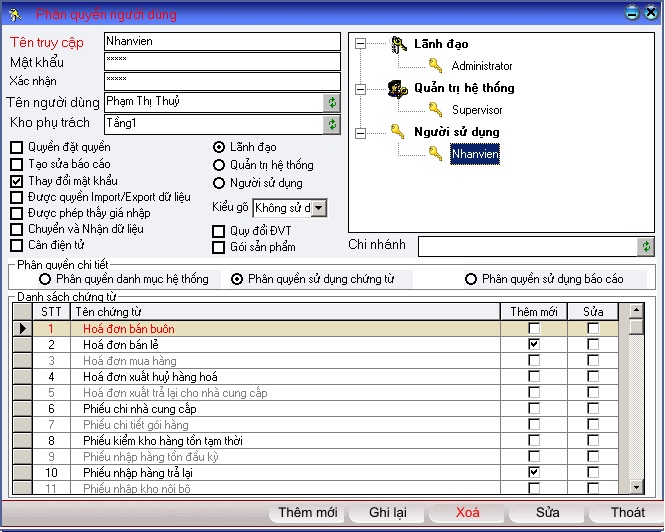
Task: Uncheck Thay đổi mật khẩu checkbox
Action: point(17,182)
